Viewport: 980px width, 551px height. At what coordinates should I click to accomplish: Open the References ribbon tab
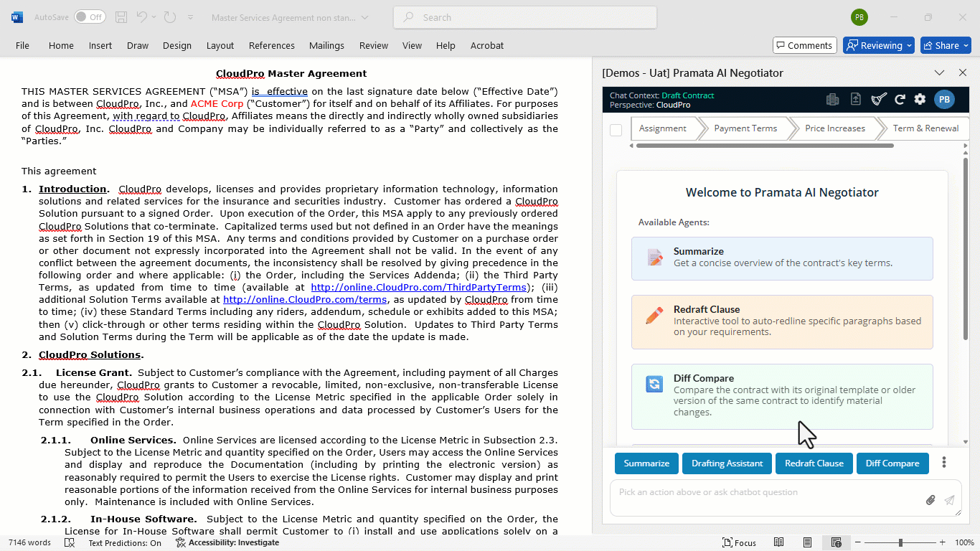point(272,45)
